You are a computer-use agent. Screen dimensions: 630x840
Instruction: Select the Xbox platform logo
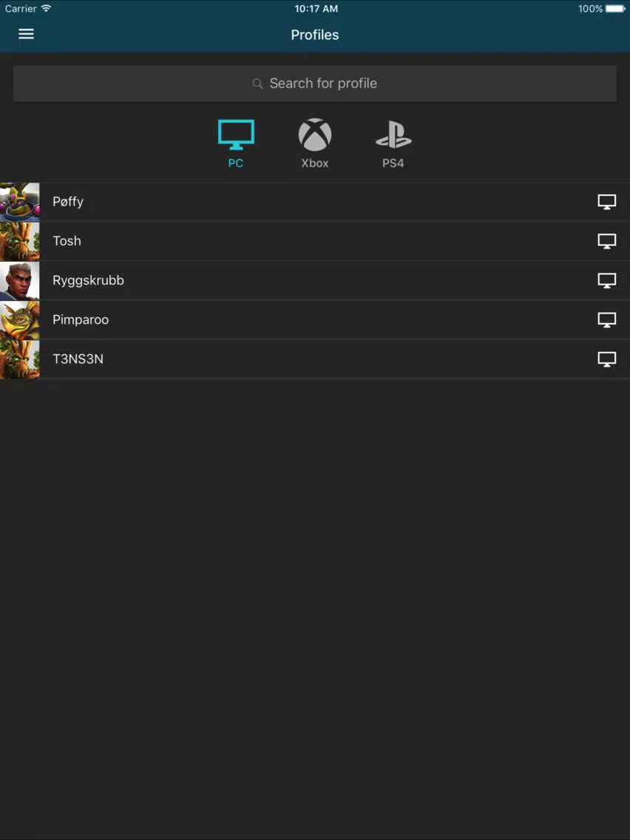point(315,135)
